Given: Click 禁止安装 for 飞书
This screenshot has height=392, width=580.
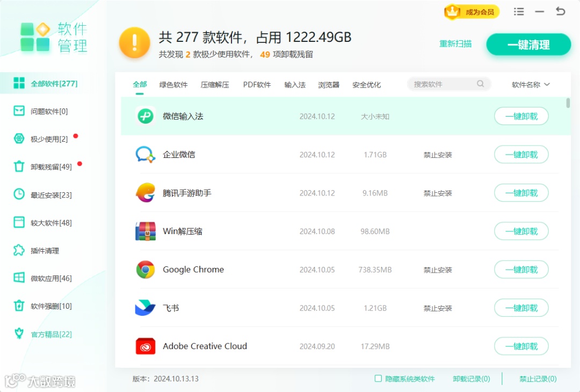Looking at the screenshot, I should pos(438,308).
